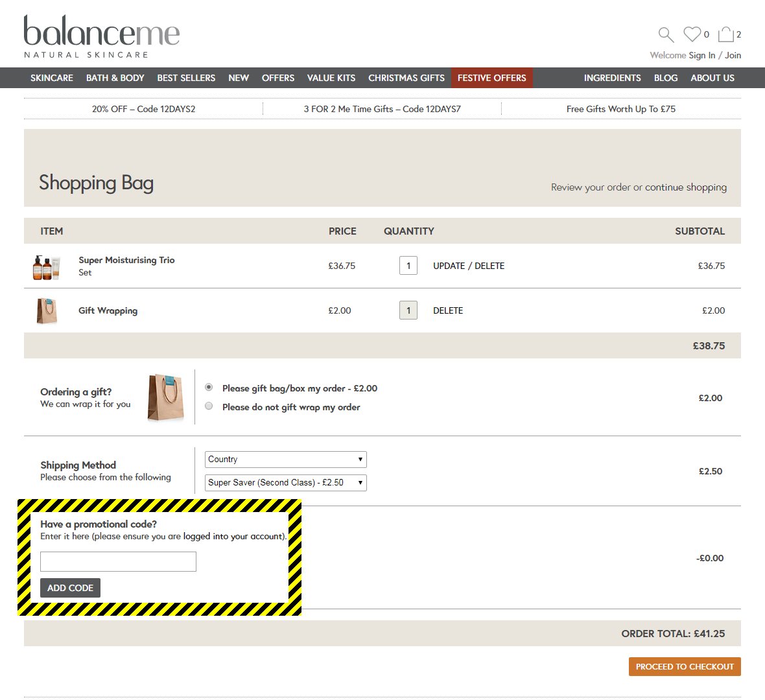The height and width of the screenshot is (700, 765).
Task: Open the search magnifier icon
Action: [x=666, y=34]
